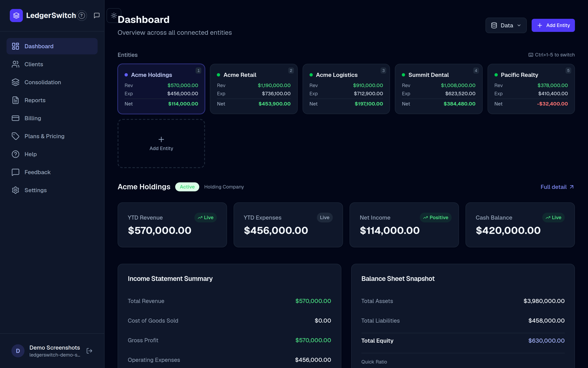Navigate to Reports
The image size is (588, 368).
pyautogui.click(x=52, y=100)
